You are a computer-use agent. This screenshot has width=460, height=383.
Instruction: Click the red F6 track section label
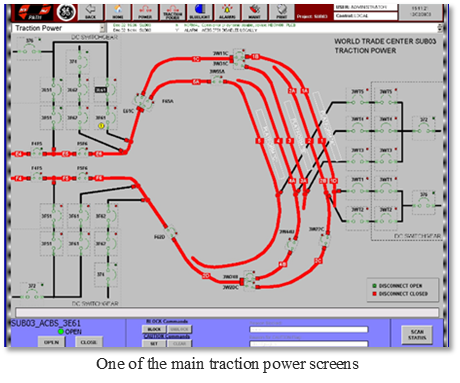pyautogui.click(x=99, y=178)
